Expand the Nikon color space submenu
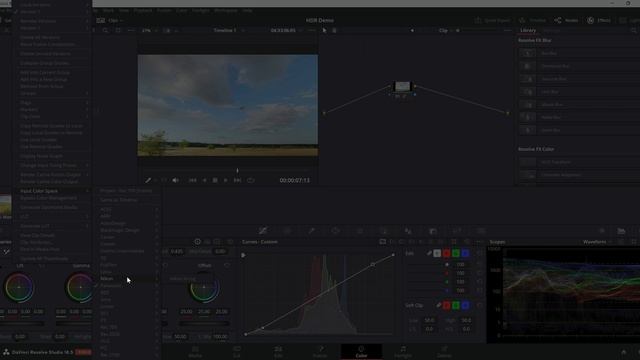Screen dimensions: 640x360 tap(129, 279)
